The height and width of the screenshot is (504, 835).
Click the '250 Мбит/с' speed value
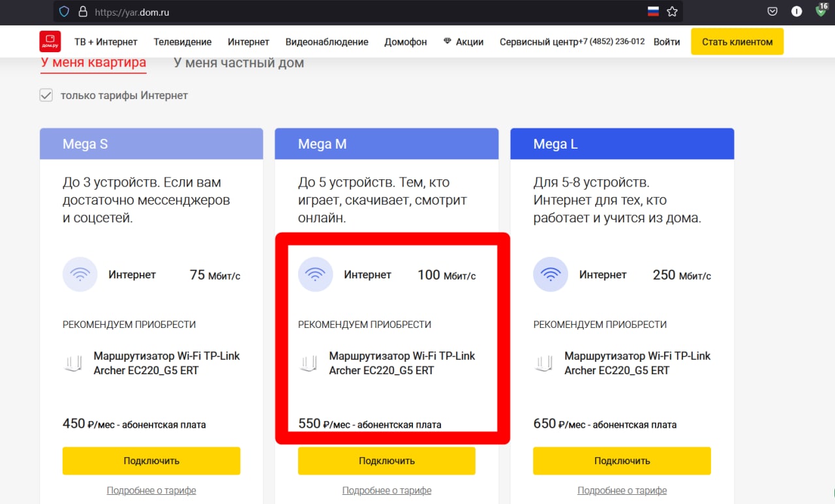click(x=682, y=275)
